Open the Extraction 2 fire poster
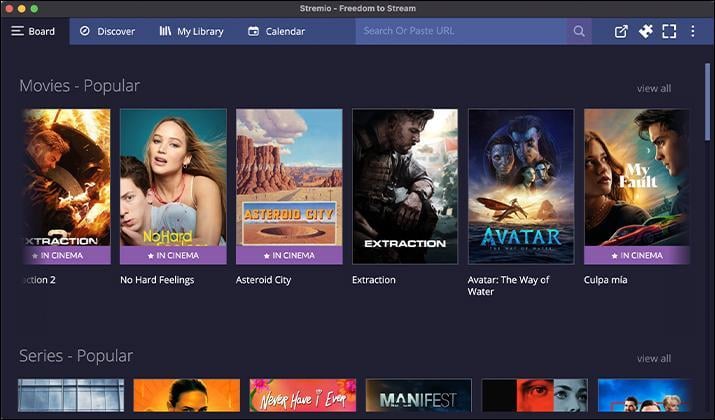 tap(67, 186)
